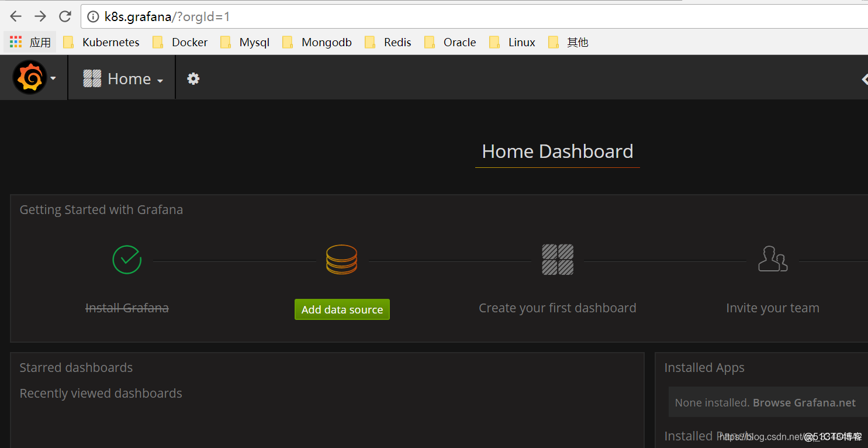Open dashboard settings gear icon
The height and width of the screenshot is (448, 868).
pos(193,78)
